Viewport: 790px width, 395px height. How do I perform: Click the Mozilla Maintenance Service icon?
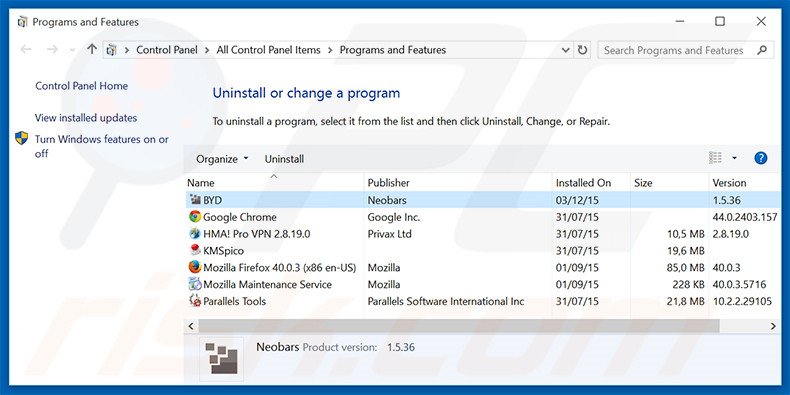tap(195, 284)
